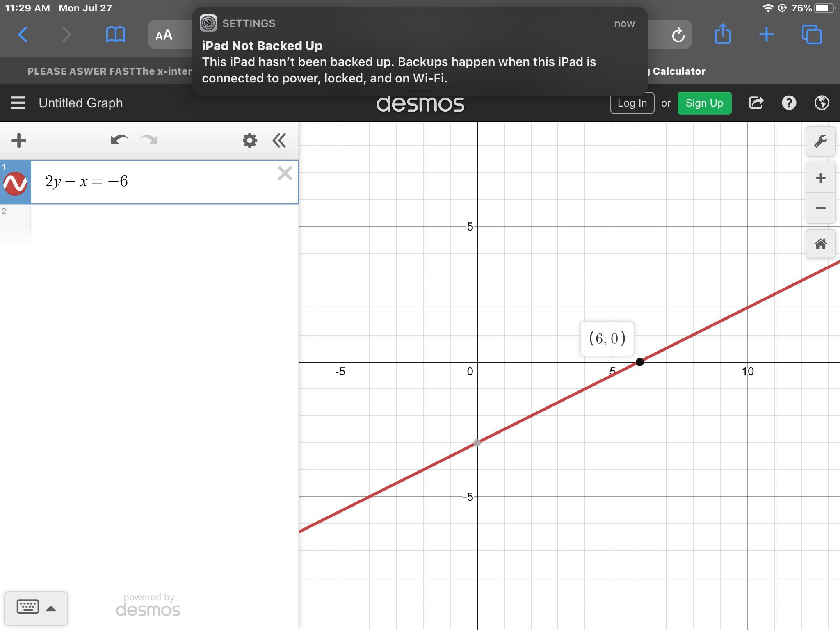This screenshot has width=840, height=630.
Task: Expand the on-screen keypad
Action: 36,608
